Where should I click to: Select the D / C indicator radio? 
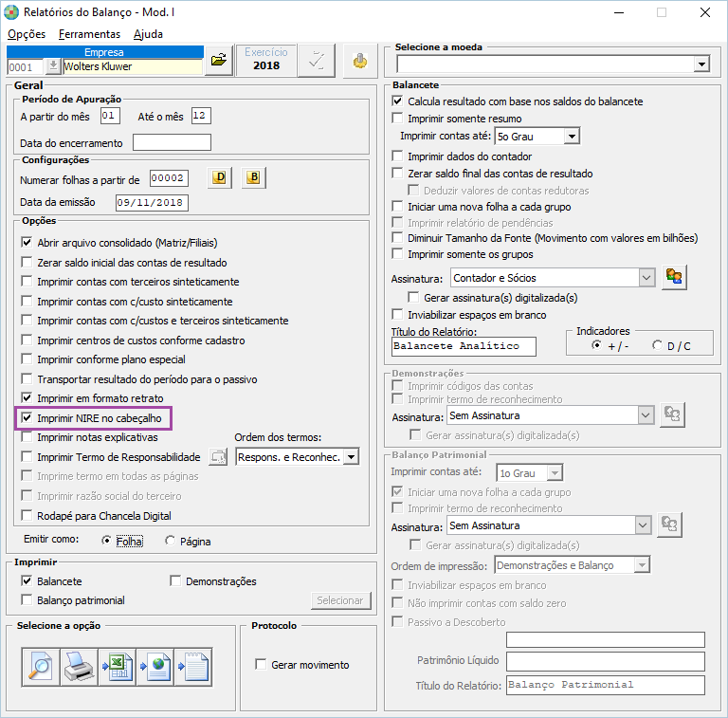(657, 345)
